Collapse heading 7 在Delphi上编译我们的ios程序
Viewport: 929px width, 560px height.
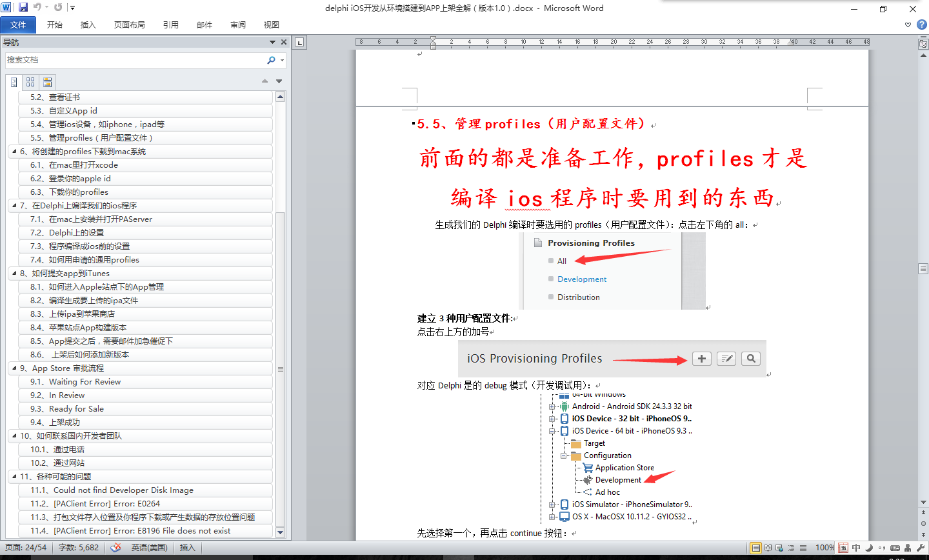click(14, 206)
